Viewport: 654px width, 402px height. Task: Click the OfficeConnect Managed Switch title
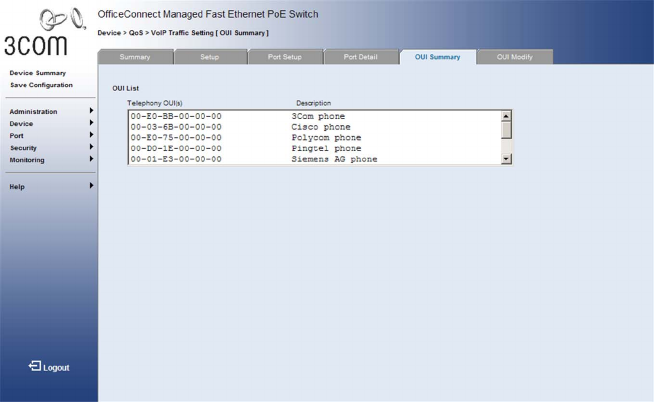coord(208,14)
